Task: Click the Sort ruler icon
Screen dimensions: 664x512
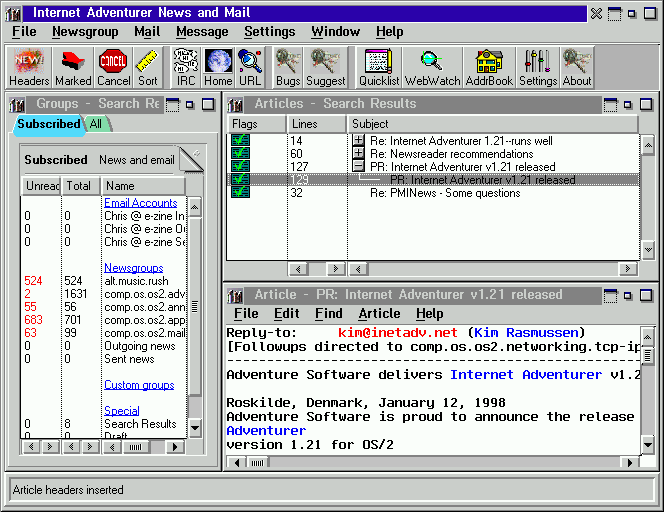Action: [x=147, y=68]
